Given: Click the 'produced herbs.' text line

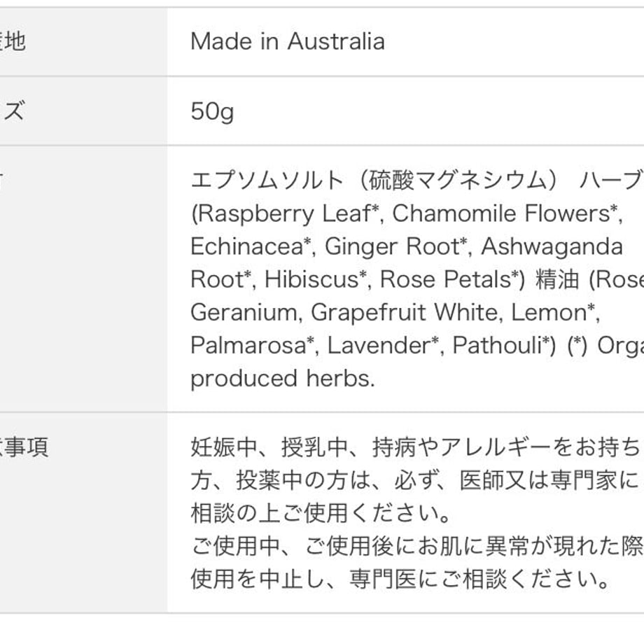Looking at the screenshot, I should (283, 379).
